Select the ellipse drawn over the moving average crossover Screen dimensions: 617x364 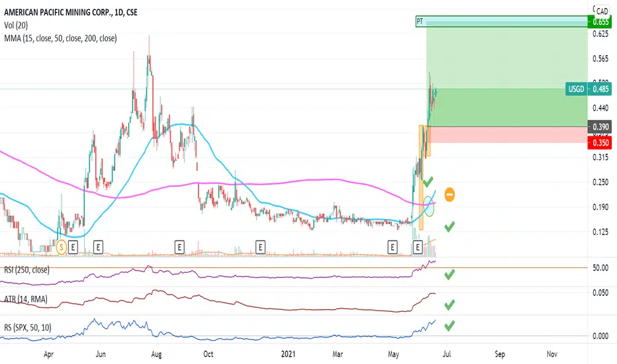point(429,206)
